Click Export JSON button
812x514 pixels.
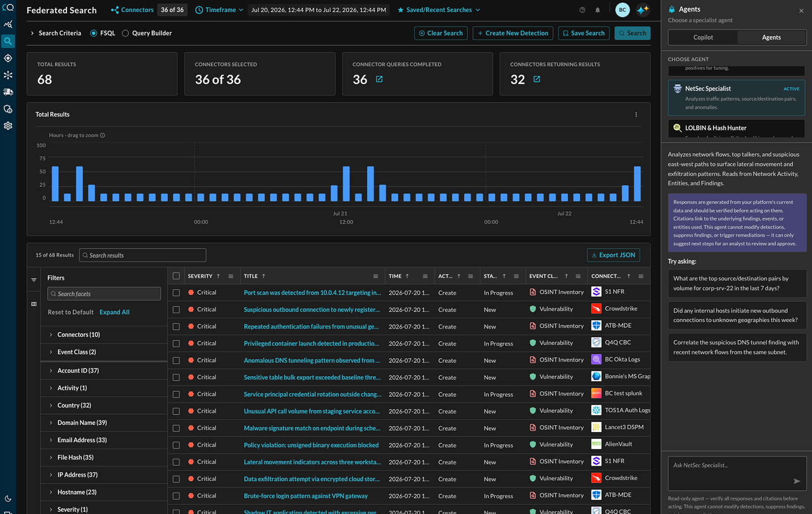[613, 255]
